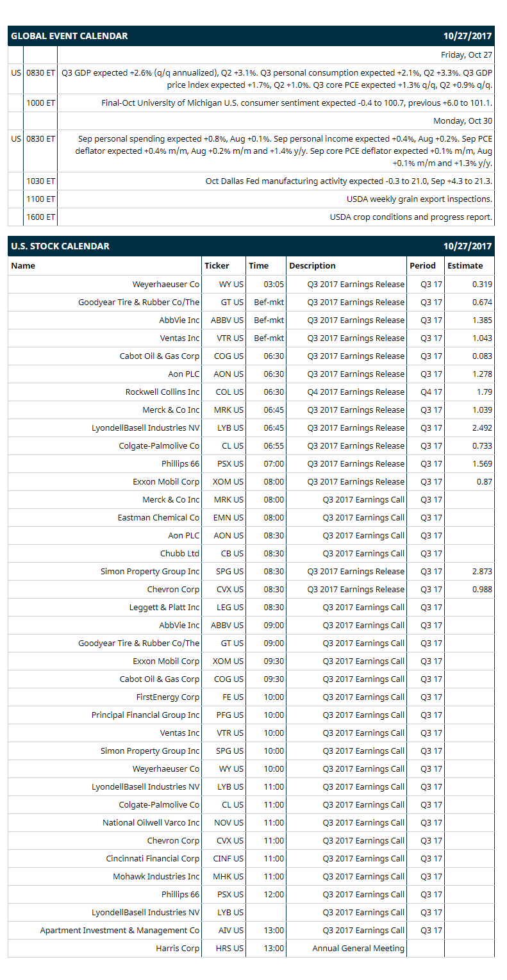Click Cabot Oil & Gas Corp estimate 0.083

tap(482, 356)
